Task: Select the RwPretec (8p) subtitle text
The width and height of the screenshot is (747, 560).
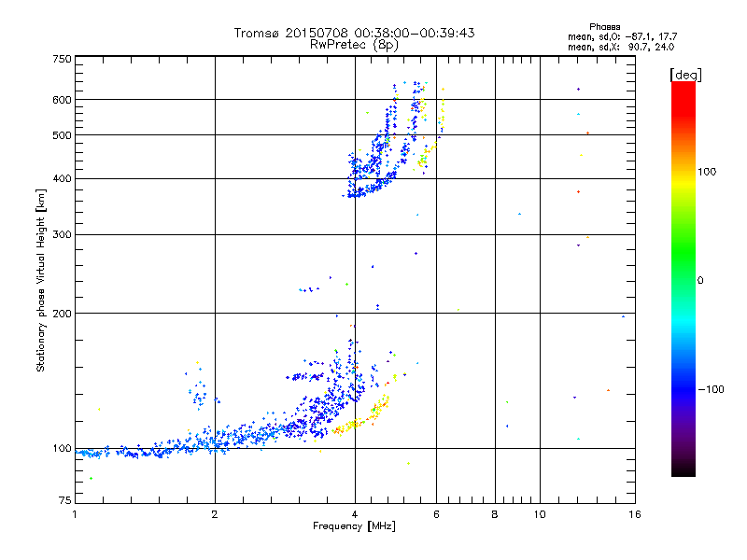Action: [x=354, y=44]
